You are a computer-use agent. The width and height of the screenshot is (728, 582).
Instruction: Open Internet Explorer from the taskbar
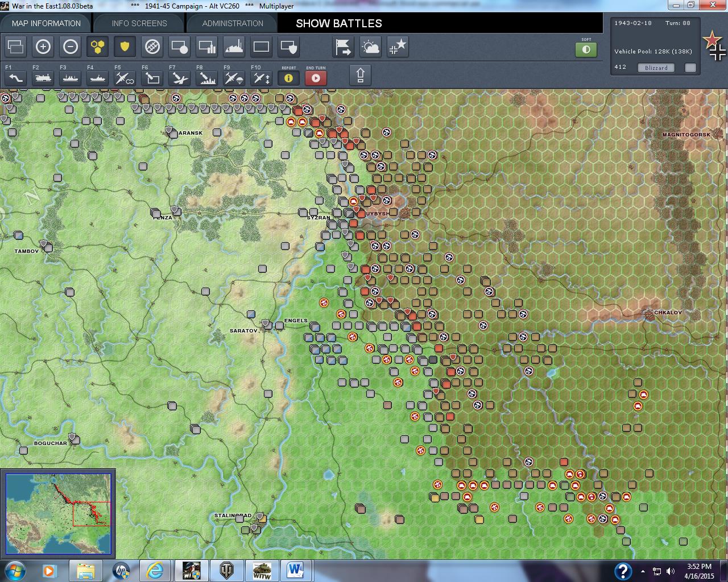click(154, 570)
